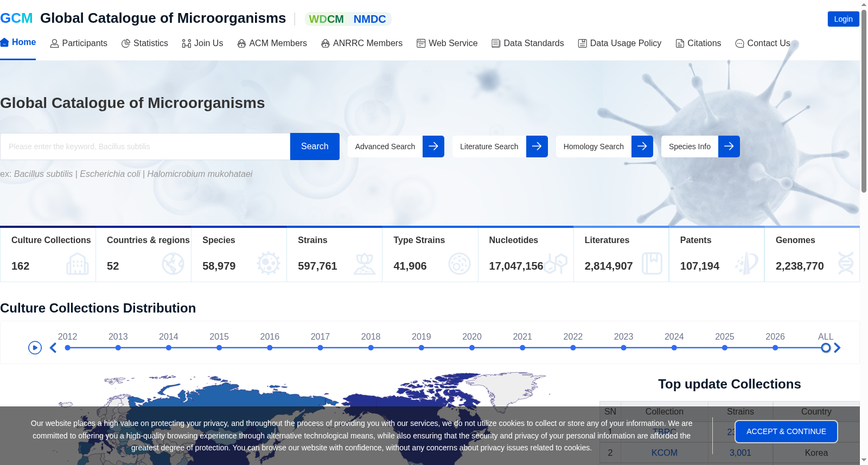Go to previous year on timeline
This screenshot has width=868, height=465.
(x=53, y=348)
